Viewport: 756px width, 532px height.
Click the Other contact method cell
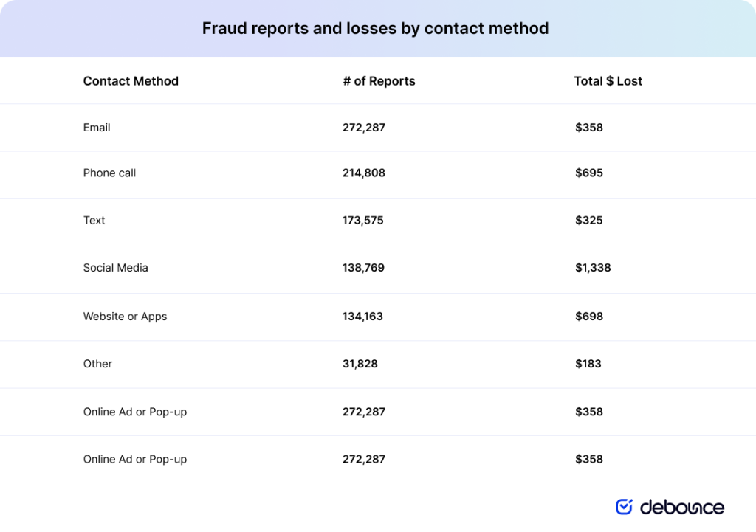click(97, 364)
